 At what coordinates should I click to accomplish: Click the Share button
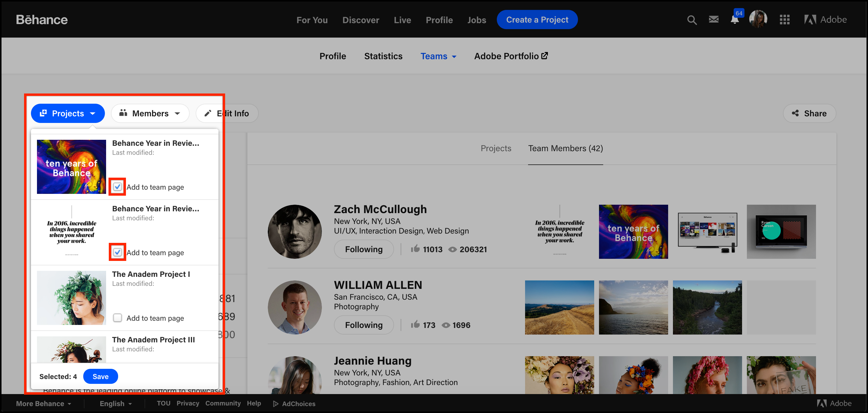[x=809, y=113]
